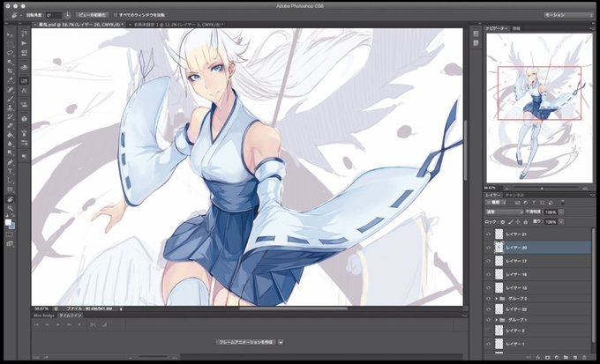Click foreground color swatch
This screenshot has height=364, width=600.
pyautogui.click(x=8, y=222)
